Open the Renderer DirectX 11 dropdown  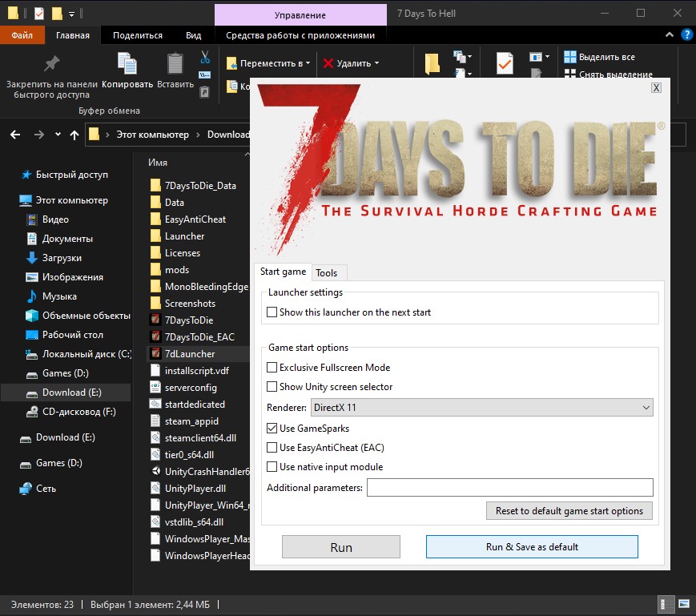(482, 408)
